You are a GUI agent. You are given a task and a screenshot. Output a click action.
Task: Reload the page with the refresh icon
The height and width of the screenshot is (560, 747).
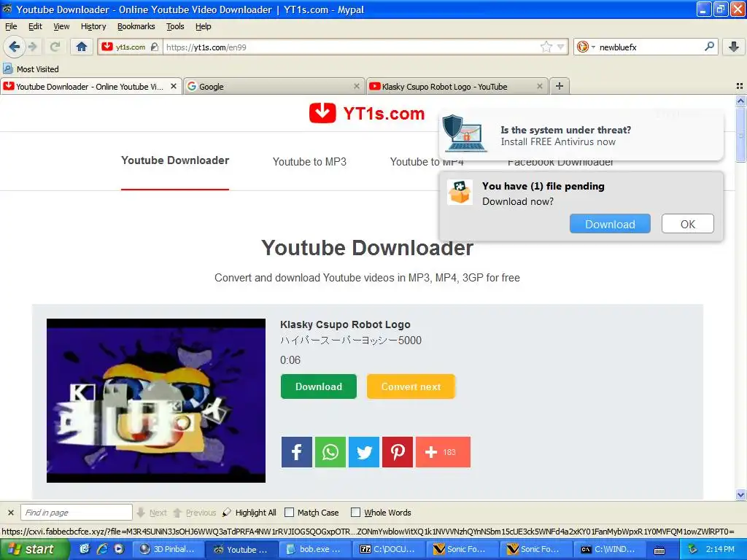click(55, 47)
